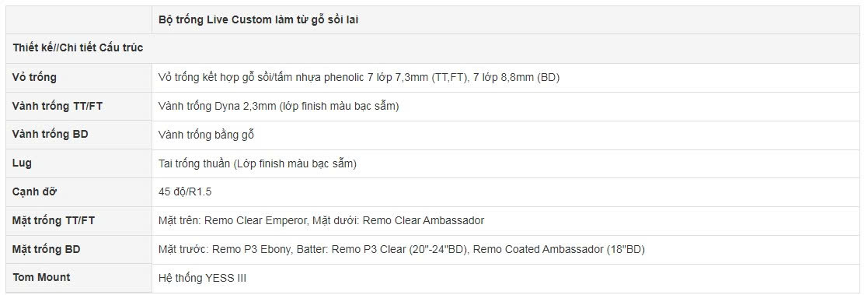
Task: Select the '45 độ/R1.5' value
Action: [x=185, y=192]
